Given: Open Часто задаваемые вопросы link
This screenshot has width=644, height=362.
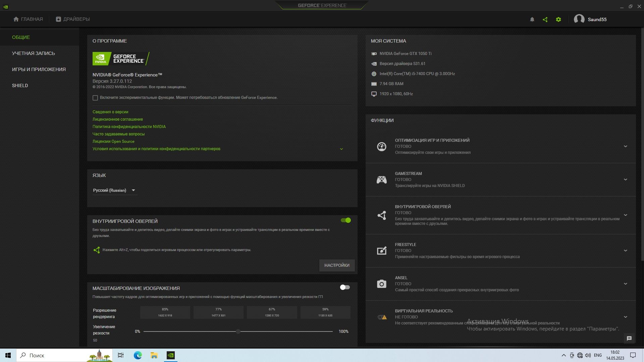Looking at the screenshot, I should click(118, 134).
